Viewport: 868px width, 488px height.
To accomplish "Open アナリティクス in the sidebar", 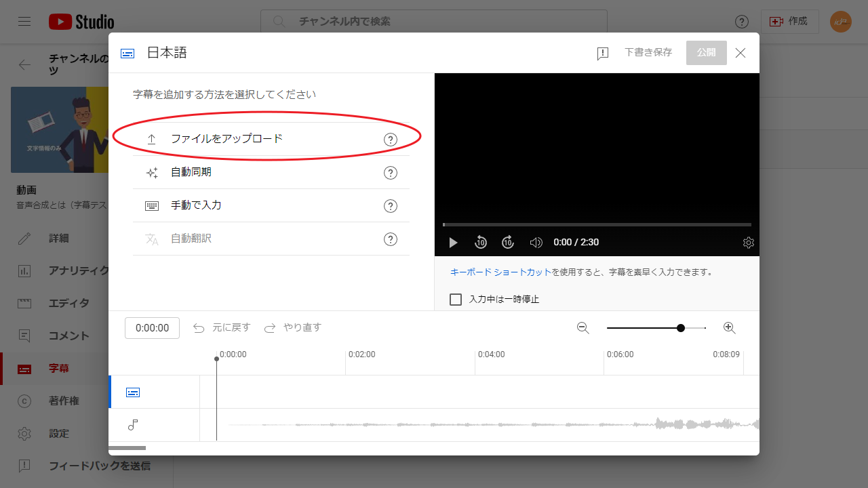I will pos(54,271).
